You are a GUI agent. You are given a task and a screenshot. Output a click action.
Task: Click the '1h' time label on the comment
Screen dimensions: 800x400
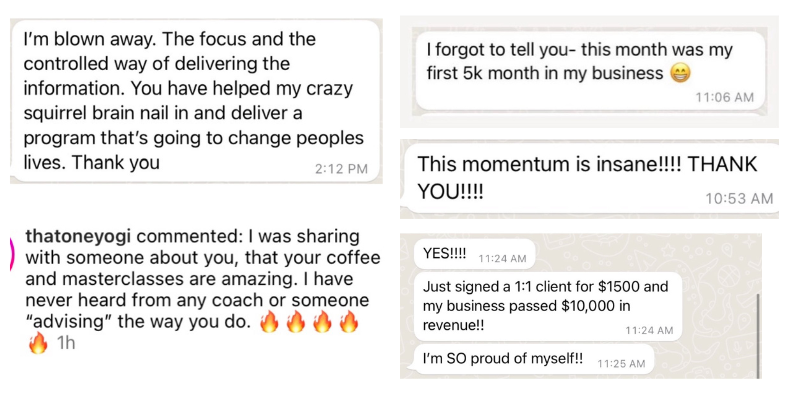tap(66, 345)
